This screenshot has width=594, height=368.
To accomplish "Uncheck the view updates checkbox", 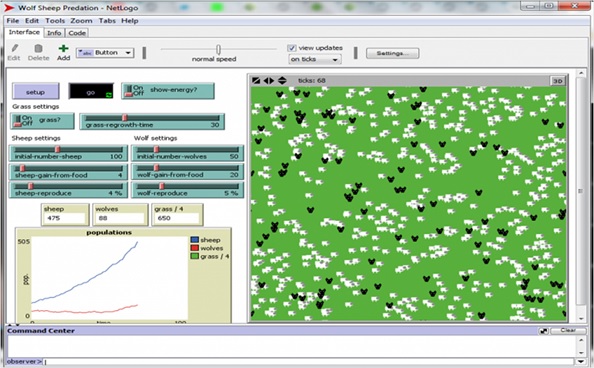I will pyautogui.click(x=291, y=48).
